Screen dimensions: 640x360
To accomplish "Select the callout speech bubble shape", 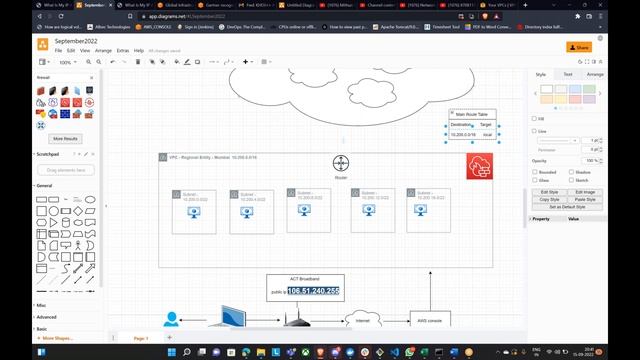I will click(66, 245).
